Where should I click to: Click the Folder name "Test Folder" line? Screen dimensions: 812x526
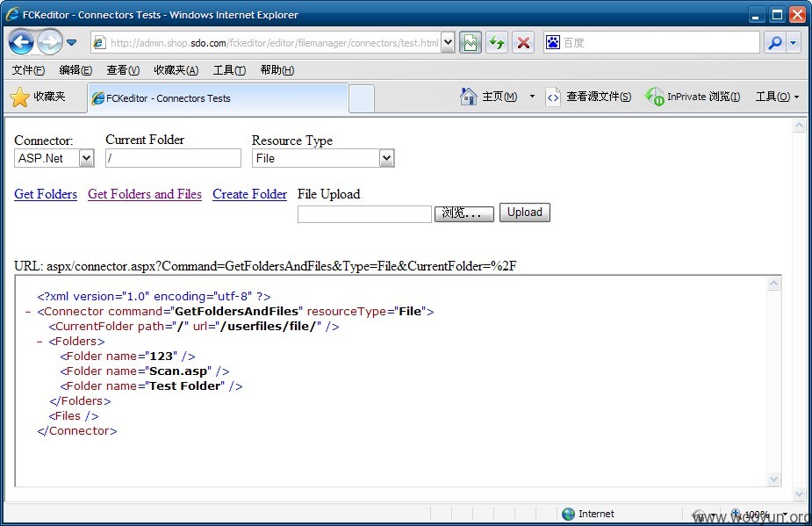[151, 386]
